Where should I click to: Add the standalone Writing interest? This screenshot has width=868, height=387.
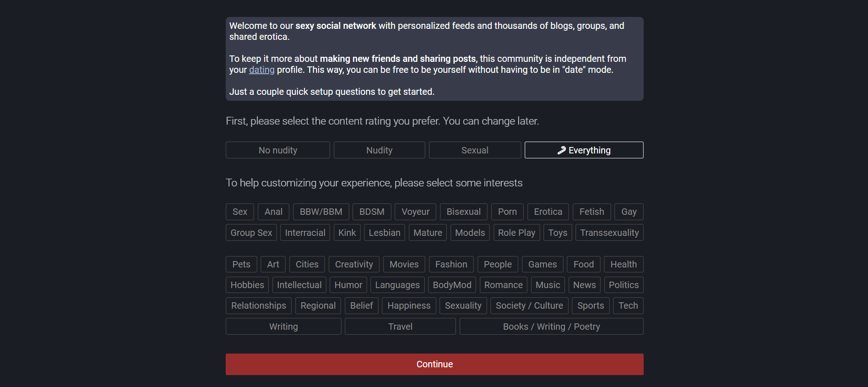(x=283, y=327)
